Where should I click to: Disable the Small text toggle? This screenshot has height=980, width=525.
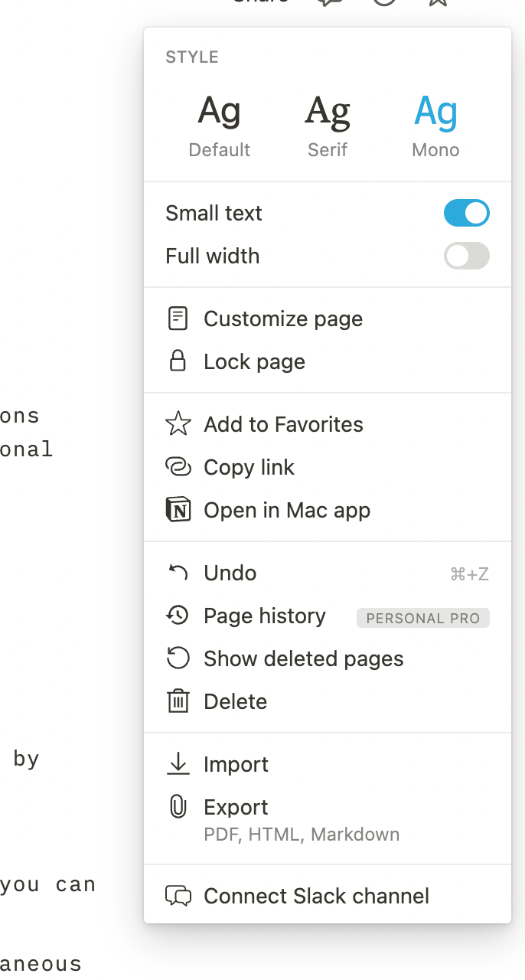[467, 213]
